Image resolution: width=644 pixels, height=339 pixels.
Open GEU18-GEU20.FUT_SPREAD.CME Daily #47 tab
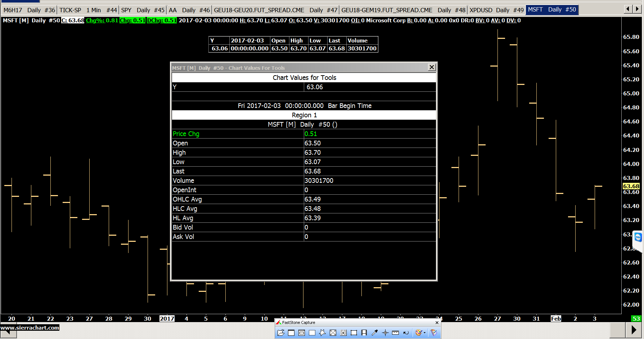coord(276,10)
